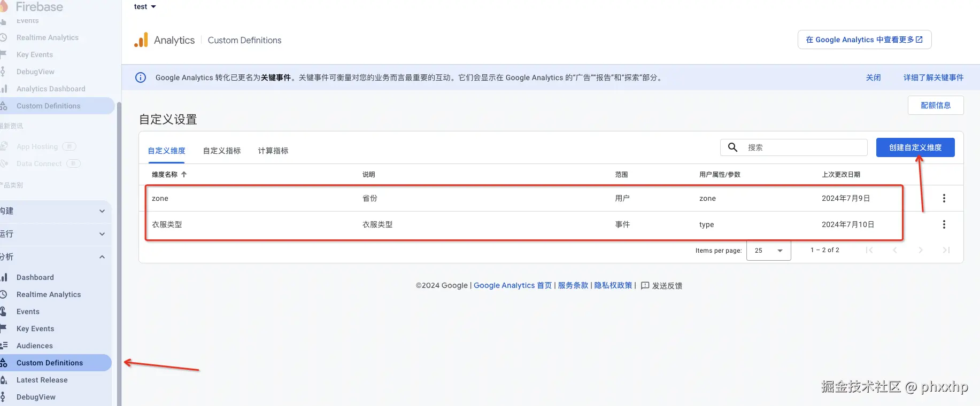Sort by 维度名称 ascending arrow
The width and height of the screenshot is (980, 406).
click(x=184, y=174)
